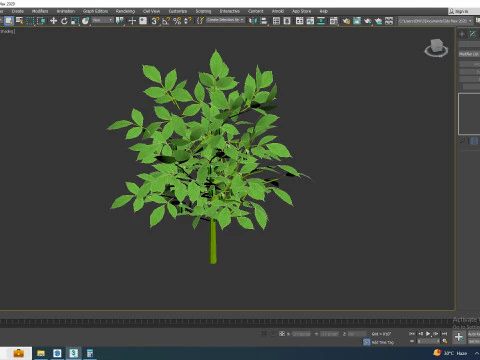Select the Select Object tool

(x=9, y=21)
